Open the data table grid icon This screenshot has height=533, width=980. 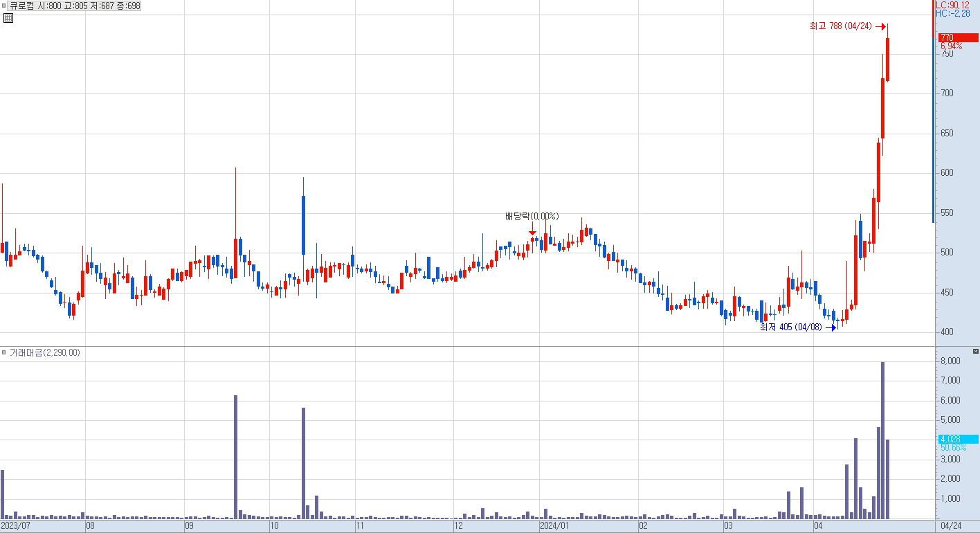click(8, 18)
